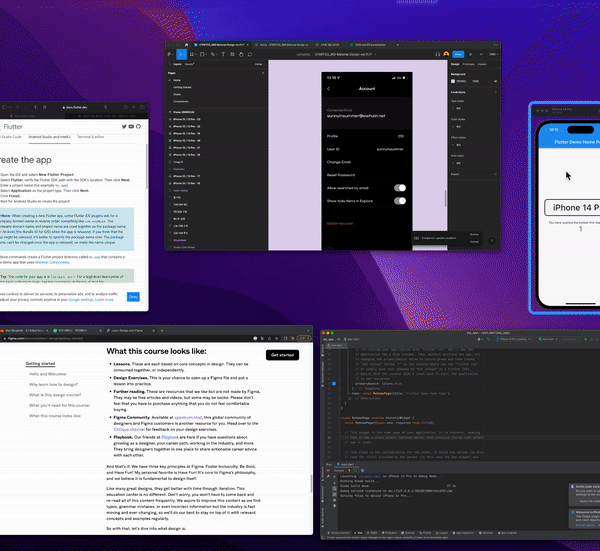This screenshot has height=551, width=600.
Task: Select the Getting Started page in Figma
Action: click(x=182, y=87)
